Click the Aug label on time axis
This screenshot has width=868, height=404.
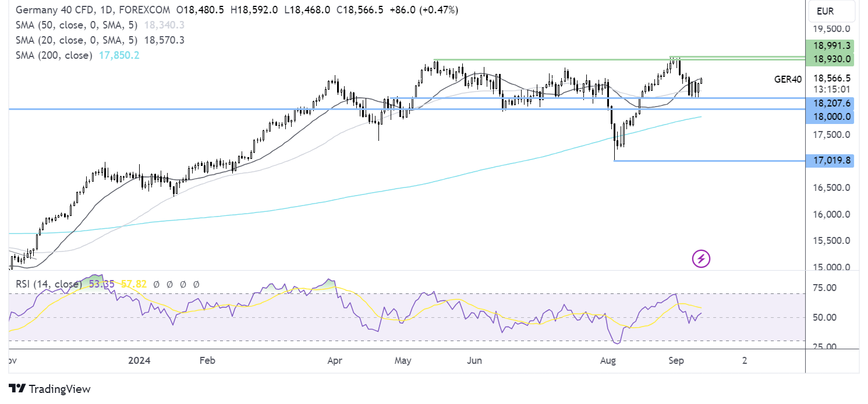[x=608, y=360]
